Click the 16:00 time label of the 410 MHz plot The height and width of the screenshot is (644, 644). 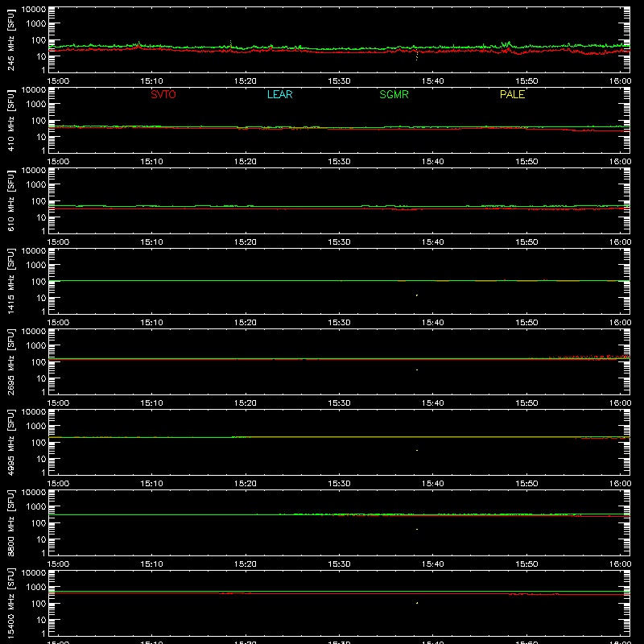[620, 162]
